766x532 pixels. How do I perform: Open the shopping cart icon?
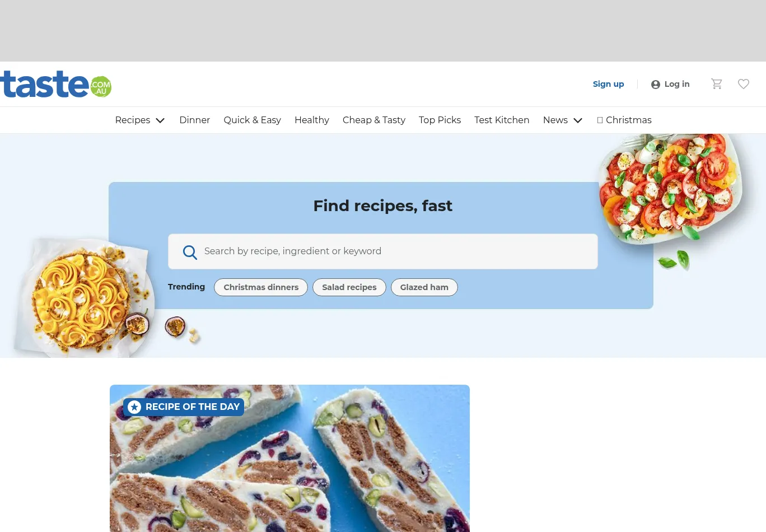[717, 84]
